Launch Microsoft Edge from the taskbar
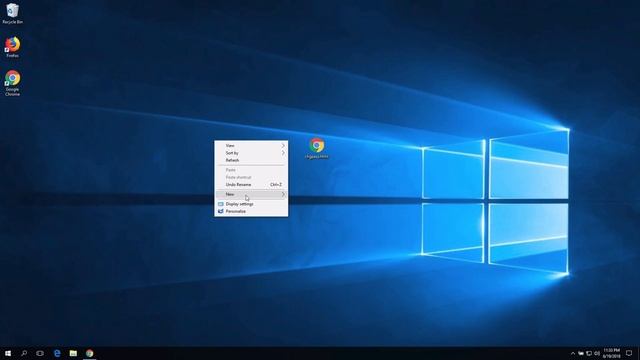The height and width of the screenshot is (360, 640). (x=57, y=353)
